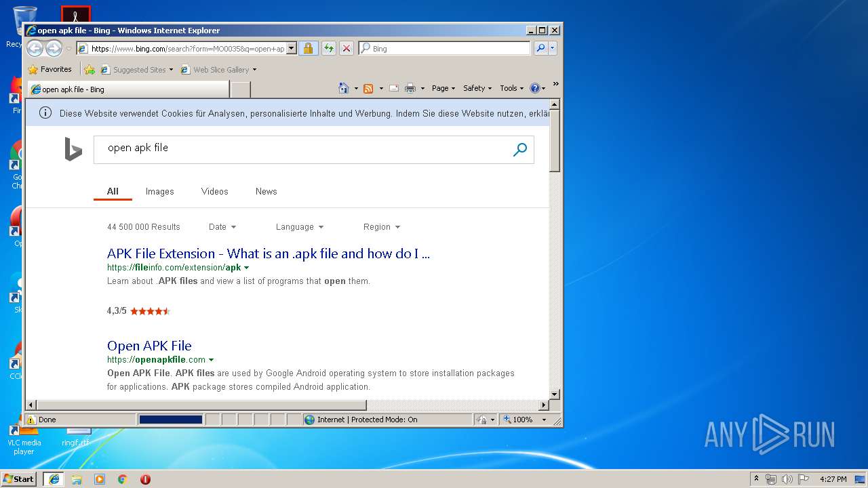Select the All results tab
This screenshot has height=488, width=868.
113,192
